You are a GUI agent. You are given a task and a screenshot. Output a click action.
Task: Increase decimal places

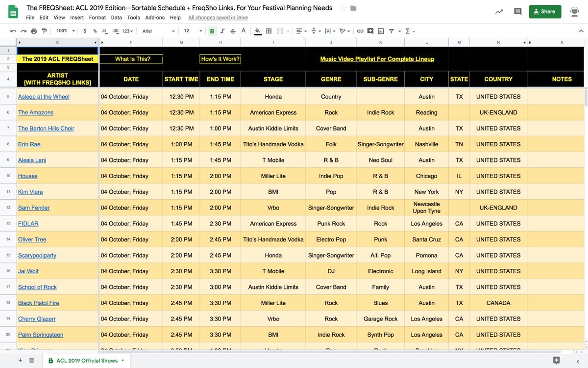pyautogui.click(x=116, y=31)
